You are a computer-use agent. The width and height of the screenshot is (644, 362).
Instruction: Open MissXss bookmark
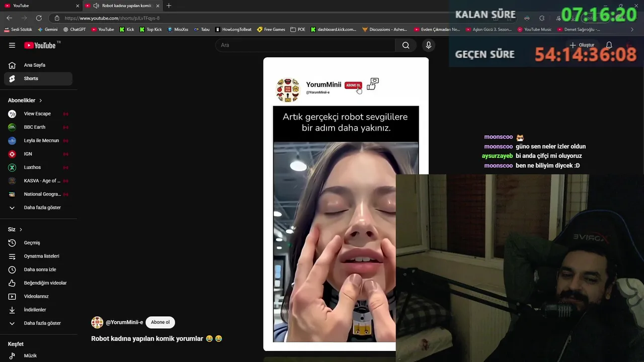point(178,30)
